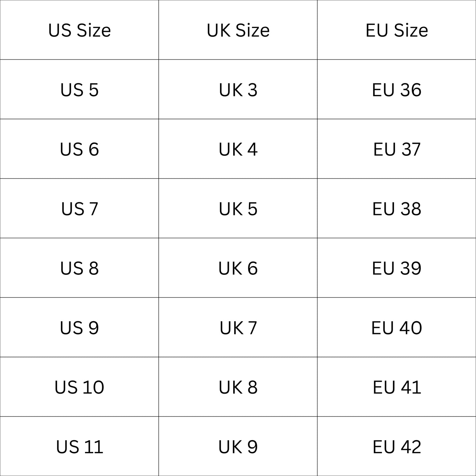
Task: Select the UK 3 cell
Action: tap(238, 90)
